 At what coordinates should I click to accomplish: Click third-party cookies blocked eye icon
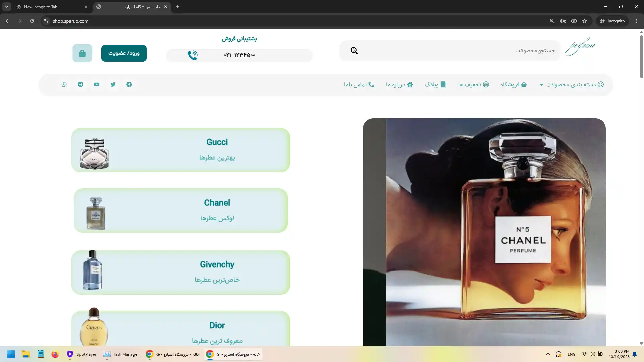(x=574, y=21)
